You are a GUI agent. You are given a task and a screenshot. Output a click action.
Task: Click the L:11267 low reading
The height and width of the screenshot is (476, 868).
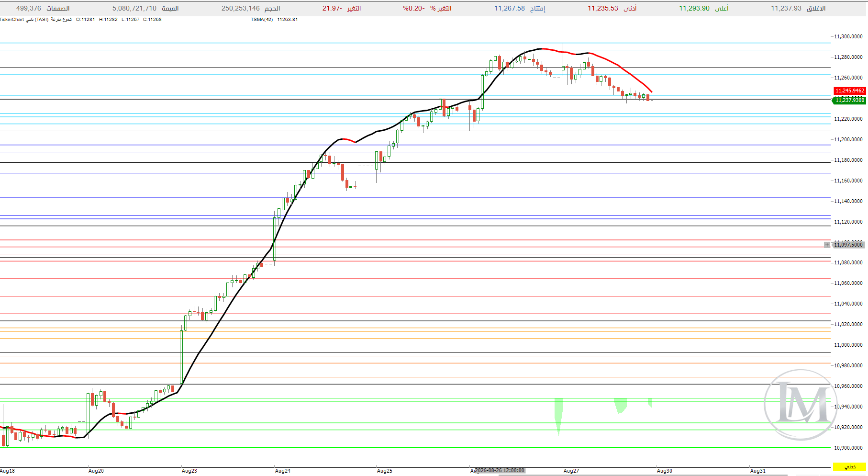[x=131, y=20]
